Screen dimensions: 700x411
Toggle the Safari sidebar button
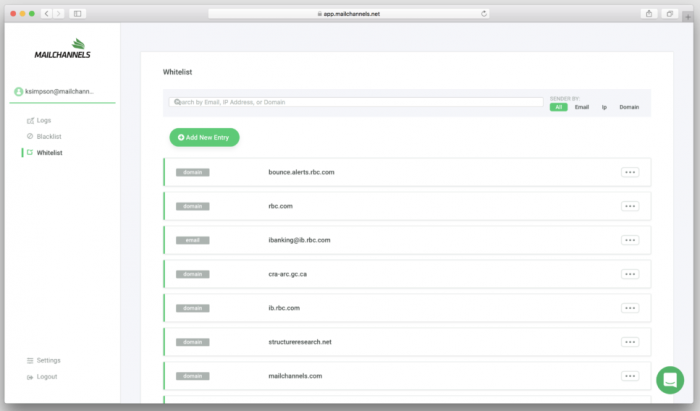(x=77, y=14)
